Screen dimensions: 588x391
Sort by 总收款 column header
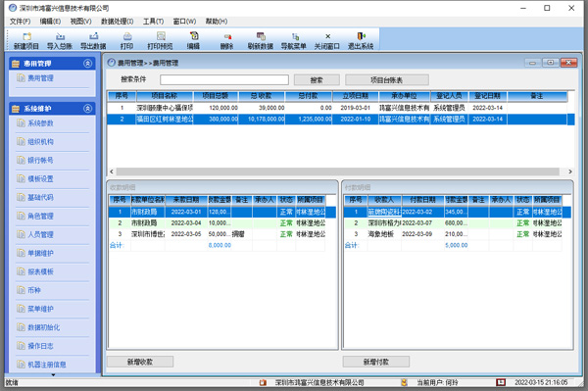(x=261, y=96)
